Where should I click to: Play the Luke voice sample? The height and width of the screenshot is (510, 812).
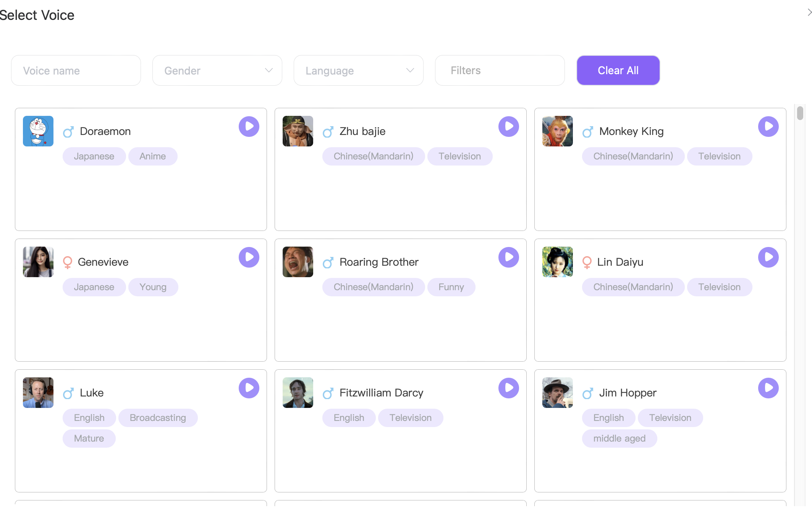pyautogui.click(x=249, y=388)
